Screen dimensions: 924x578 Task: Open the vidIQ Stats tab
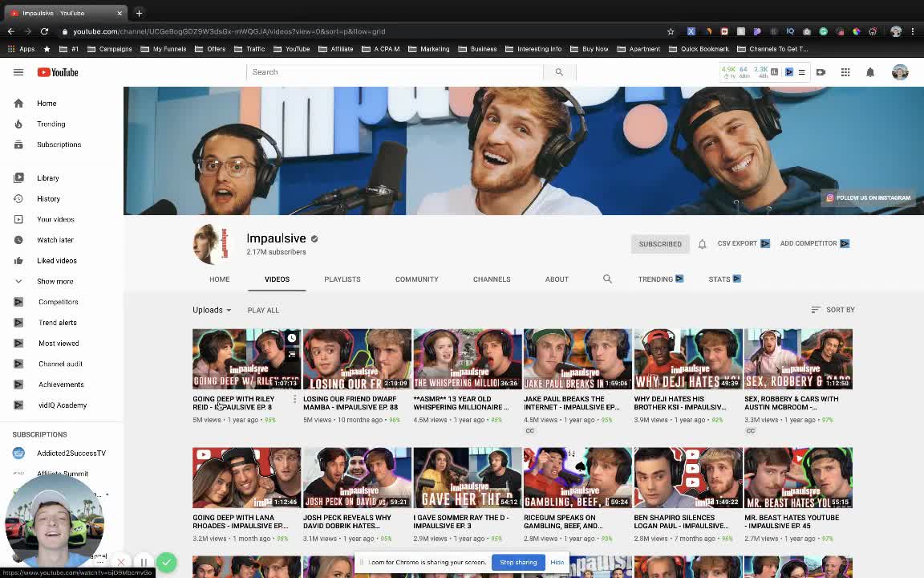724,279
